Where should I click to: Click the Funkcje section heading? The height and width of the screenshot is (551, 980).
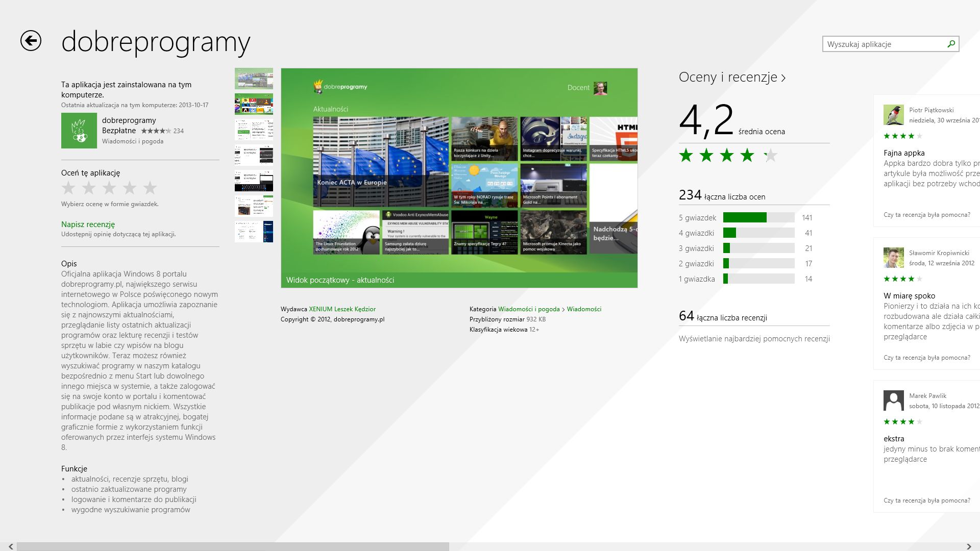[x=74, y=469]
